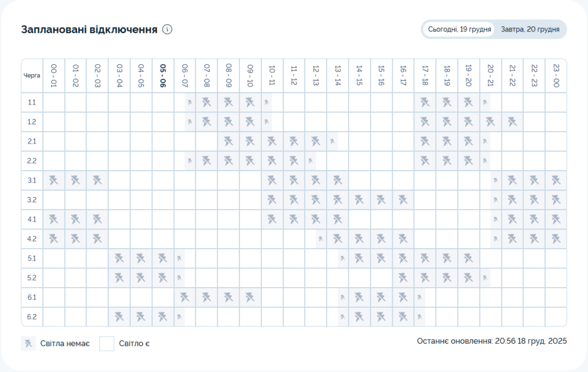Click outage icon for queue 4.2 at 23-00

click(556, 238)
